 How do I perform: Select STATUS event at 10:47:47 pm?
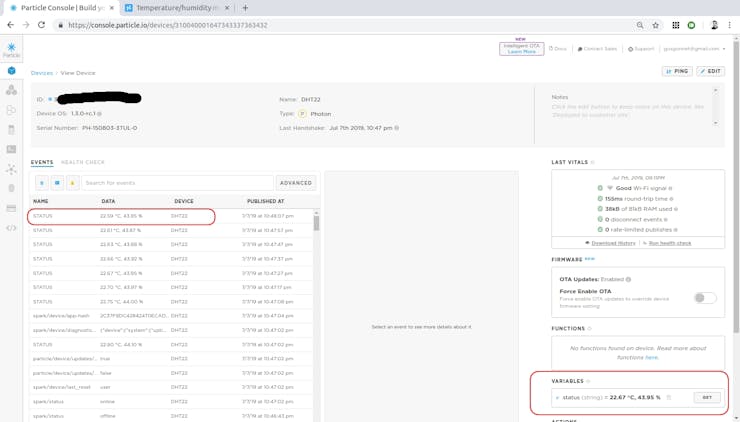(171, 245)
